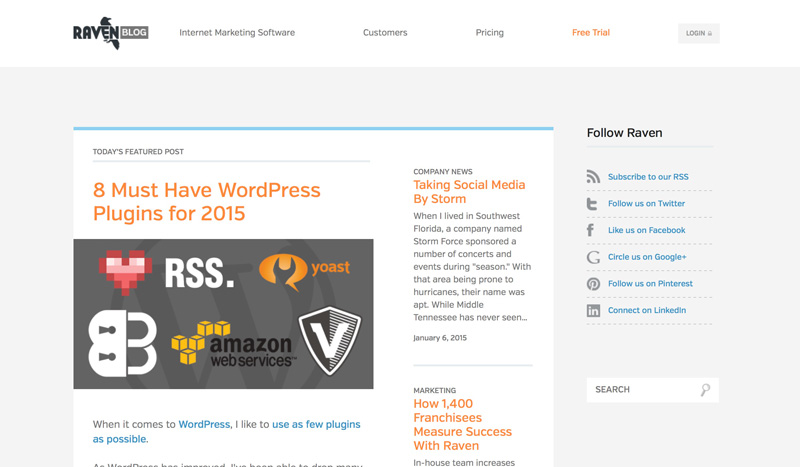Select Like us on Facebook link
This screenshot has width=800, height=467.
(x=646, y=230)
